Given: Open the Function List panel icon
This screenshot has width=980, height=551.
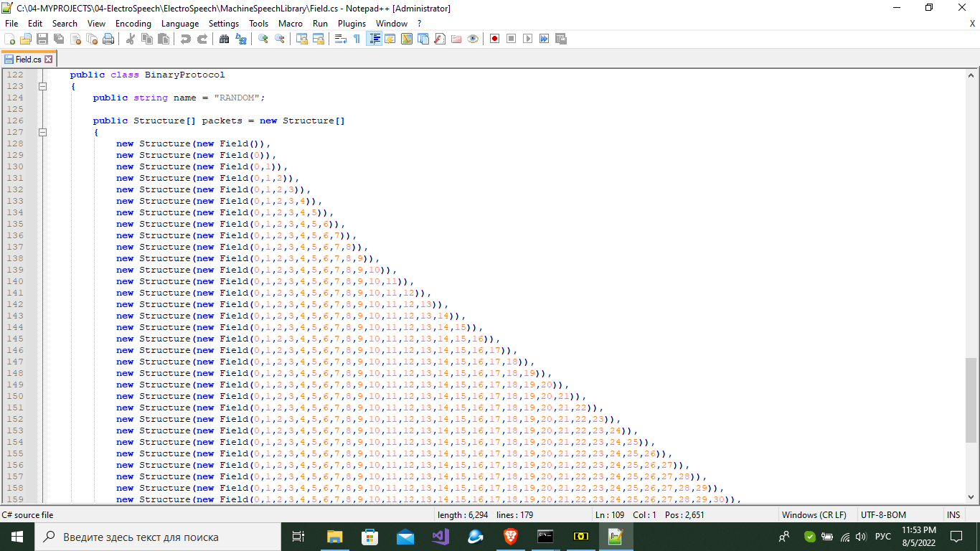Looking at the screenshot, I should [x=440, y=39].
